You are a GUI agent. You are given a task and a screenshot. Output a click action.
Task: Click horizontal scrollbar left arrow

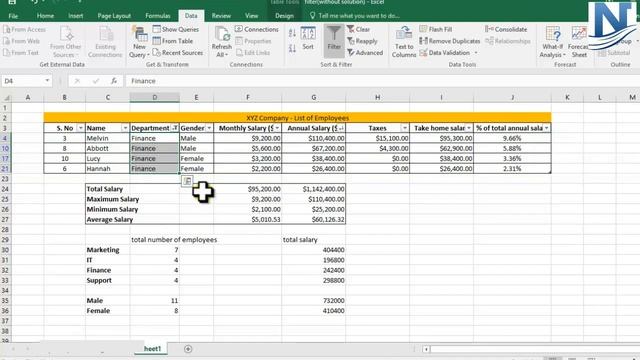point(426,349)
